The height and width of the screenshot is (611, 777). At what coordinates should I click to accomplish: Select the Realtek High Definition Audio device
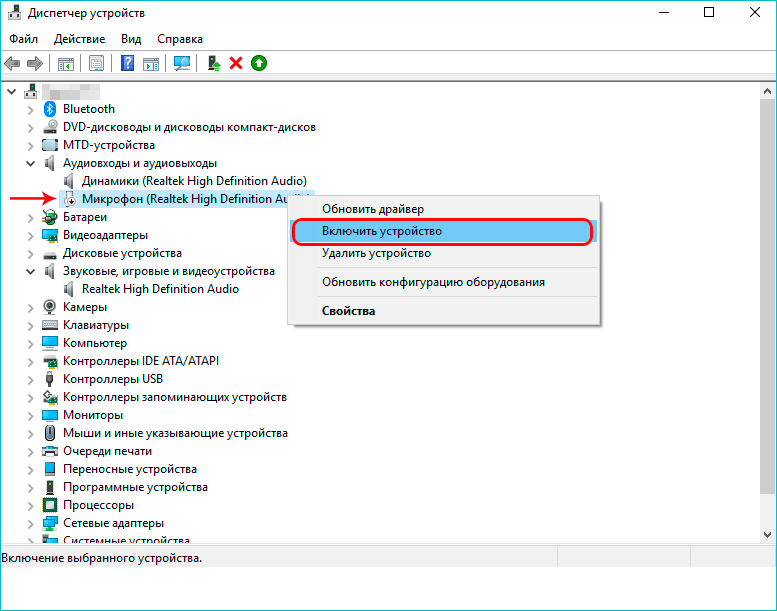click(160, 289)
